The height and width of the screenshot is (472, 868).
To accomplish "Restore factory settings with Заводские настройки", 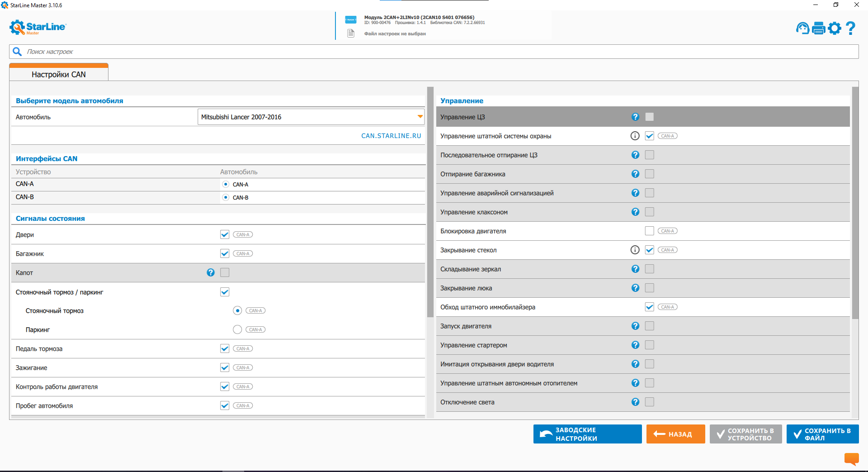I will click(587, 434).
